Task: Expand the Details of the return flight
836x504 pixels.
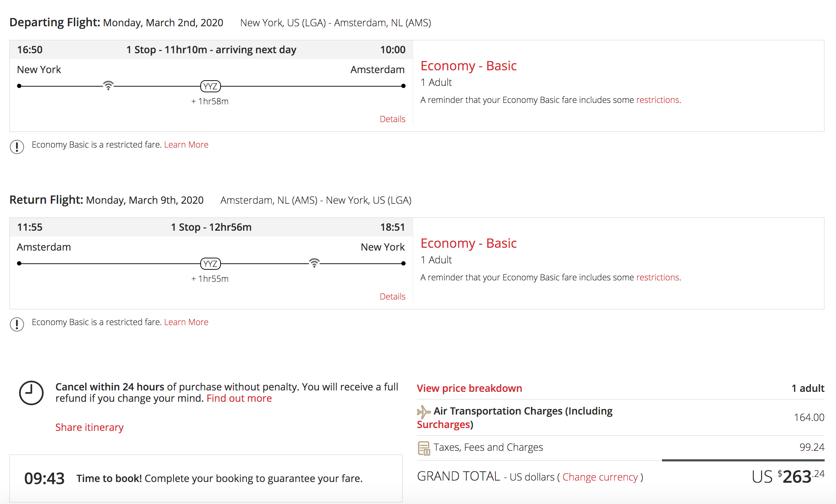Action: [392, 296]
